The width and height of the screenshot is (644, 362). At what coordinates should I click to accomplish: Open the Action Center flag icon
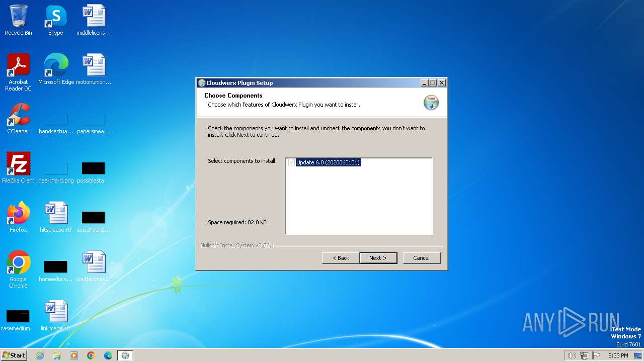[596, 355]
